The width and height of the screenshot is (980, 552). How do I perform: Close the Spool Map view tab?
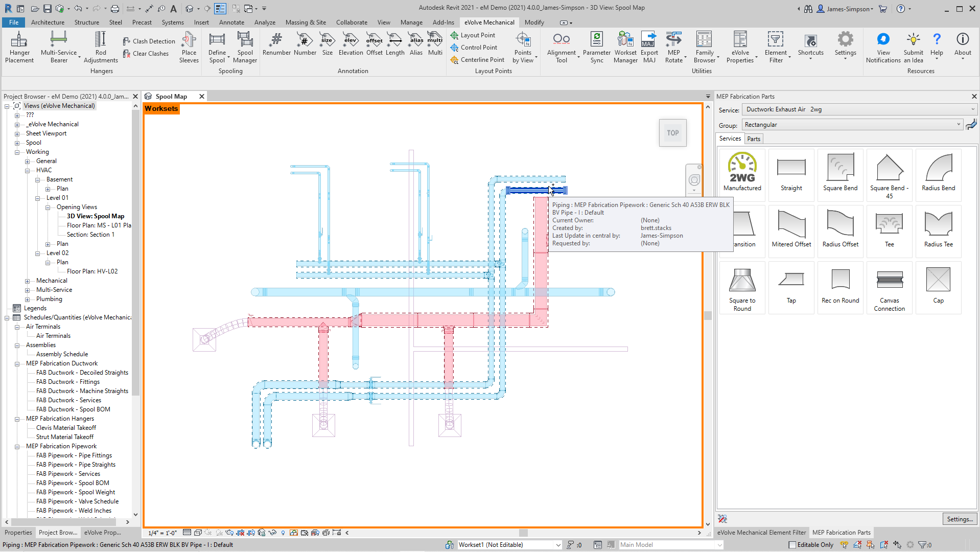tap(202, 97)
